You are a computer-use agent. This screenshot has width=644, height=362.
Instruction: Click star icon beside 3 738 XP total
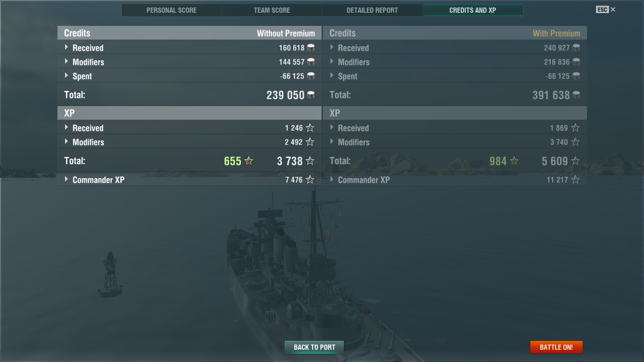[310, 161]
